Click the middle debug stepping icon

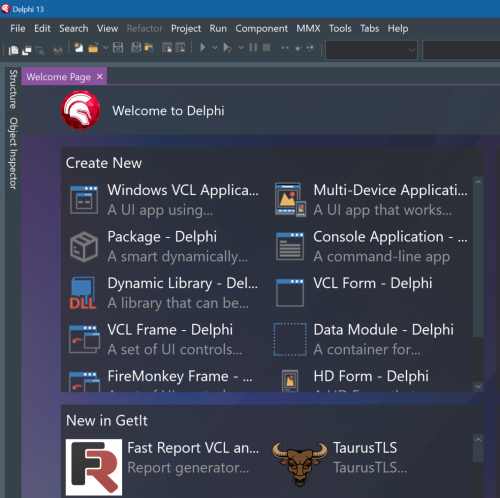point(298,48)
